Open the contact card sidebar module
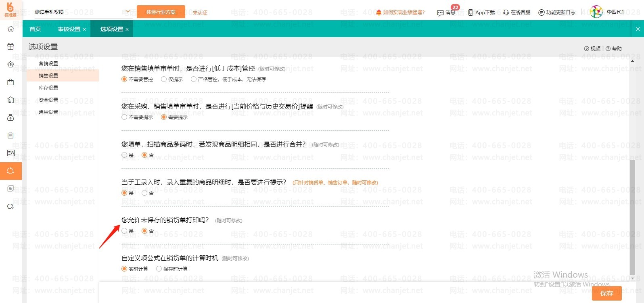Image resolution: width=644 pixels, height=303 pixels. point(11,153)
